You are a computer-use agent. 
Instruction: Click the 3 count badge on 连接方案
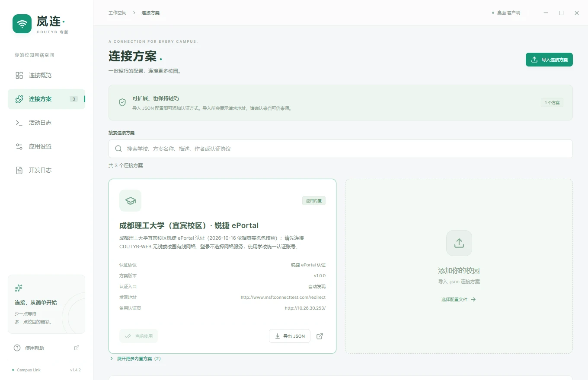pos(74,99)
